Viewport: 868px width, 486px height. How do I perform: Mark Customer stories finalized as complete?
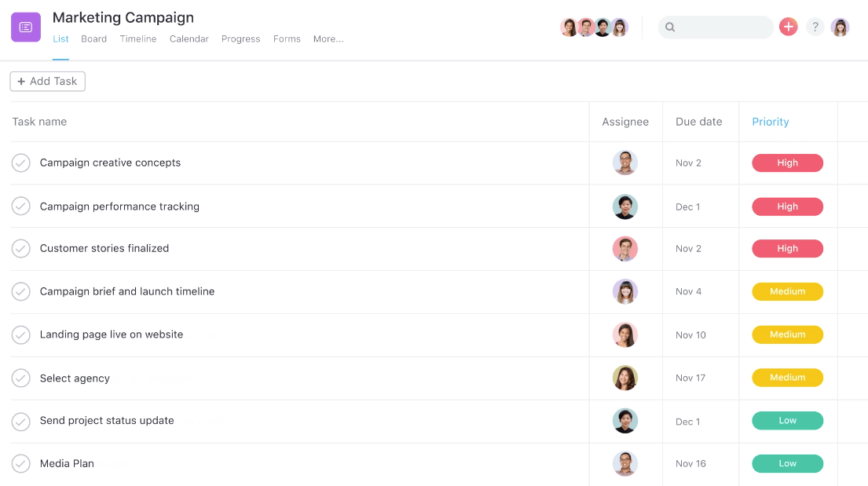[21, 249]
